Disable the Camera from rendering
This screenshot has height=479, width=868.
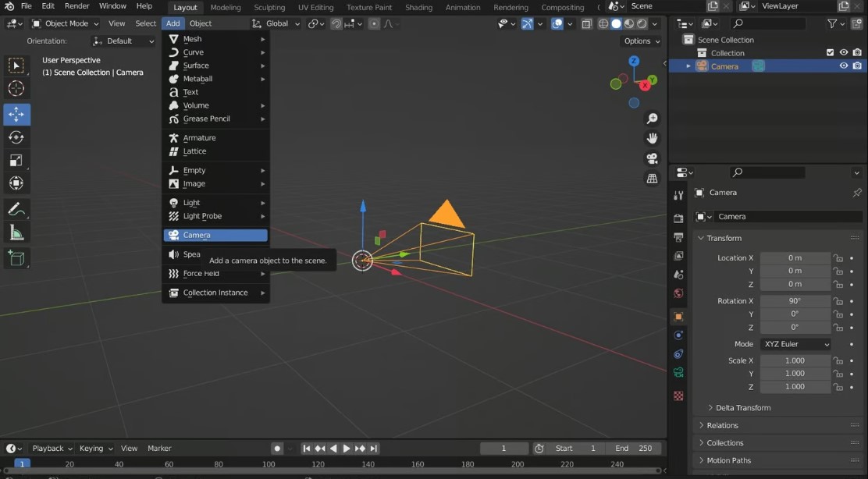click(857, 66)
